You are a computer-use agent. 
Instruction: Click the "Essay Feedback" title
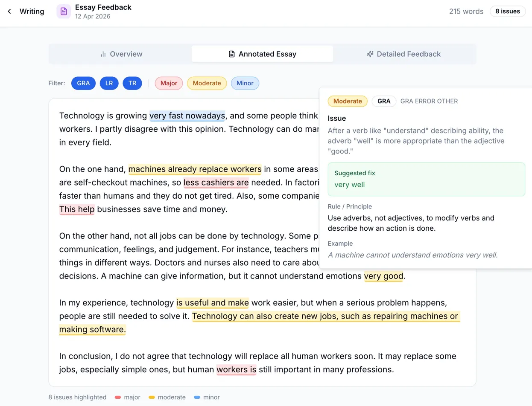tap(103, 7)
